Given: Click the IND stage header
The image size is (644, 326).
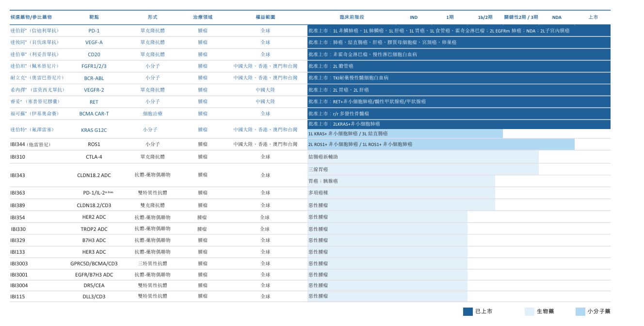Looking at the screenshot, I should click(414, 17).
